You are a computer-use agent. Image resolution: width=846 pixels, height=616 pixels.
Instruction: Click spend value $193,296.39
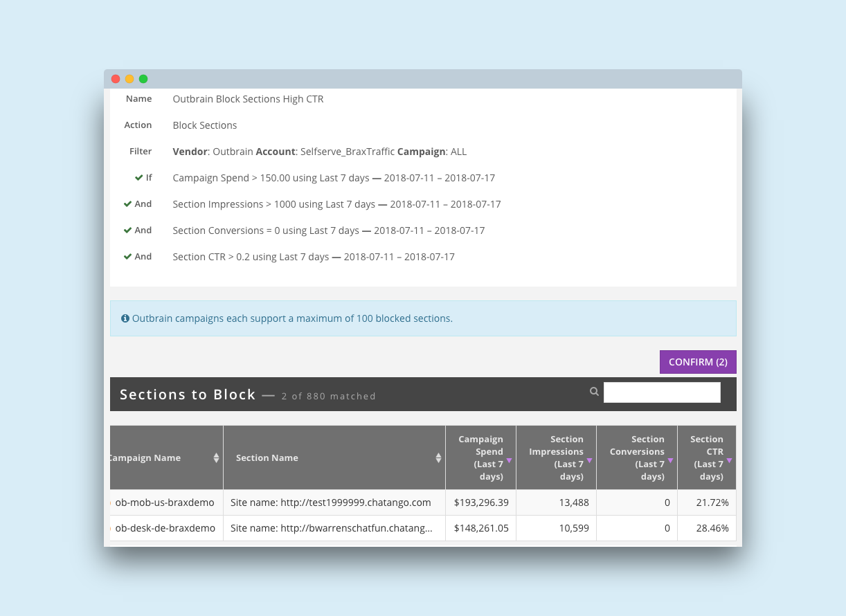(x=481, y=502)
